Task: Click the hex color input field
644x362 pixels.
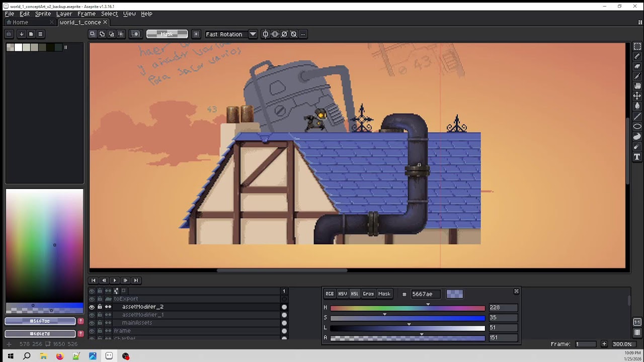Action: point(426,294)
